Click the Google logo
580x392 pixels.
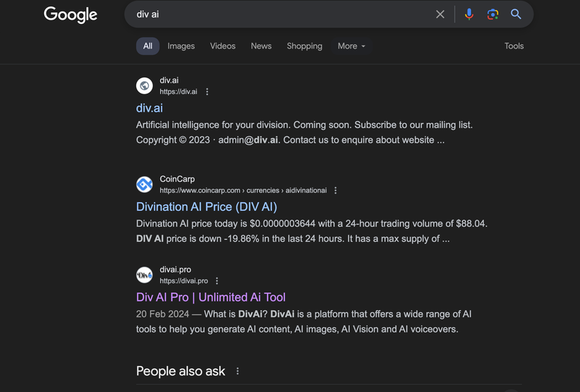coord(70,14)
